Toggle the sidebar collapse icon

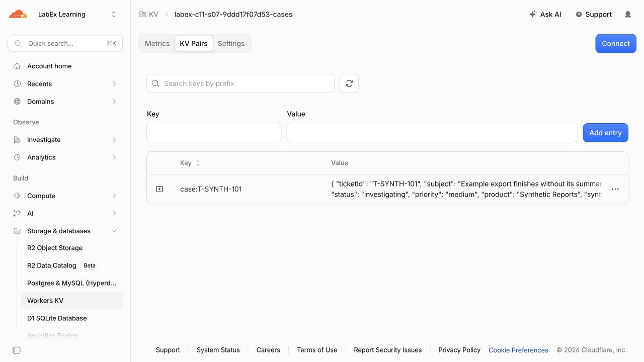(x=17, y=350)
